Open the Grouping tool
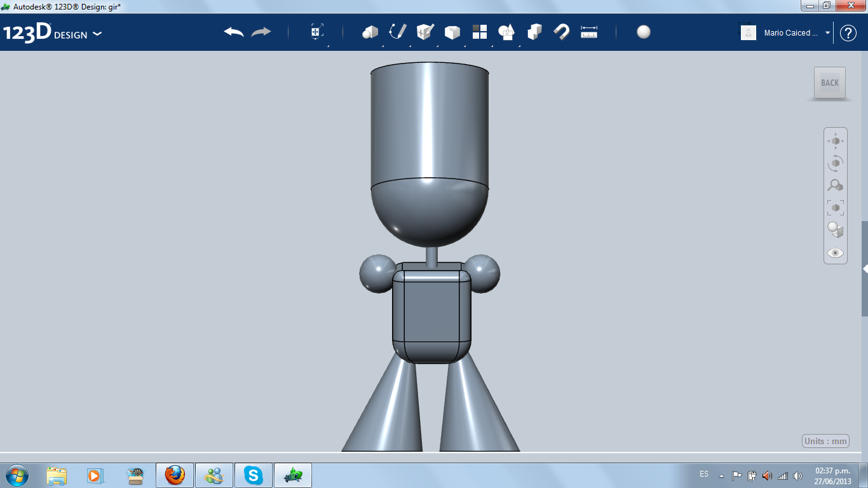The width and height of the screenshot is (868, 488). 506,32
